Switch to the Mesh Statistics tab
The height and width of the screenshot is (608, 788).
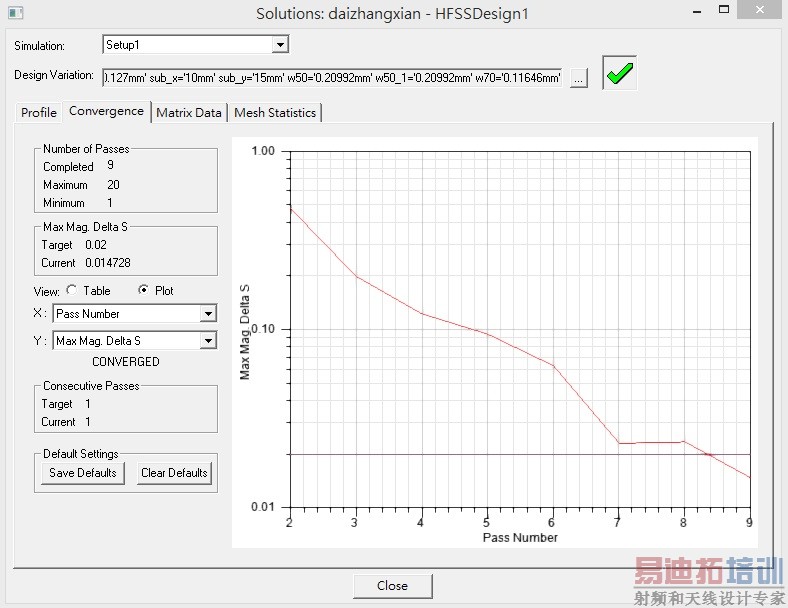275,113
